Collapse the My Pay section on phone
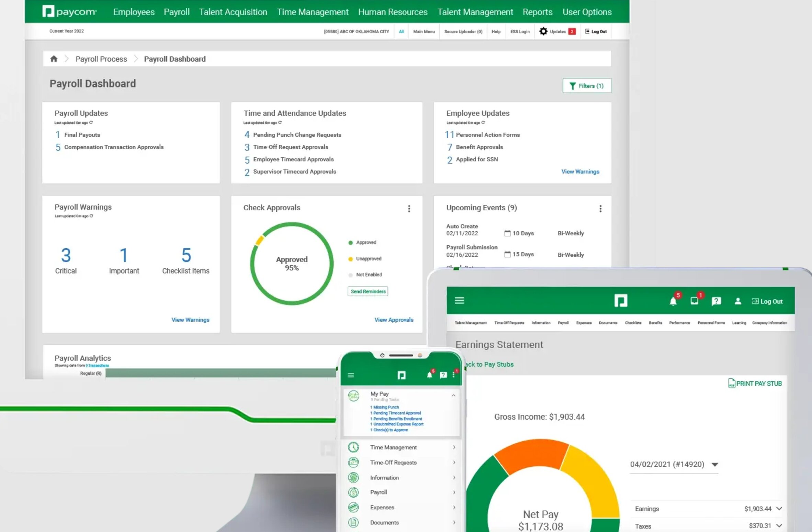The width and height of the screenshot is (812, 532). pyautogui.click(x=453, y=396)
